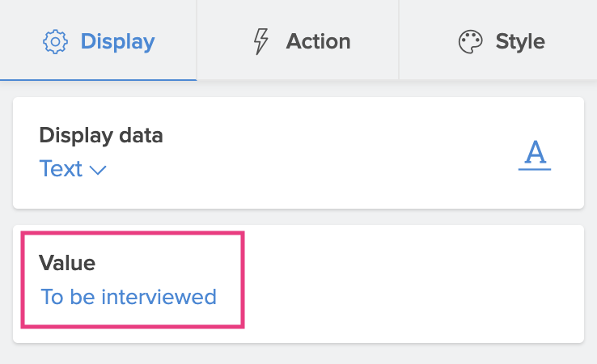Click the Display data heading
The image size is (597, 364).
tap(100, 135)
